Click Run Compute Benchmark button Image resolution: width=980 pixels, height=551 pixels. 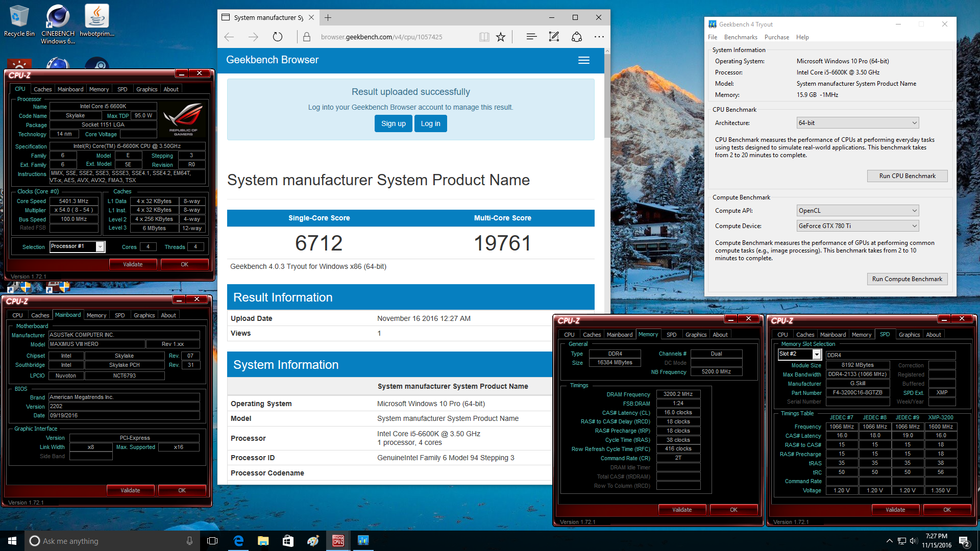point(907,279)
